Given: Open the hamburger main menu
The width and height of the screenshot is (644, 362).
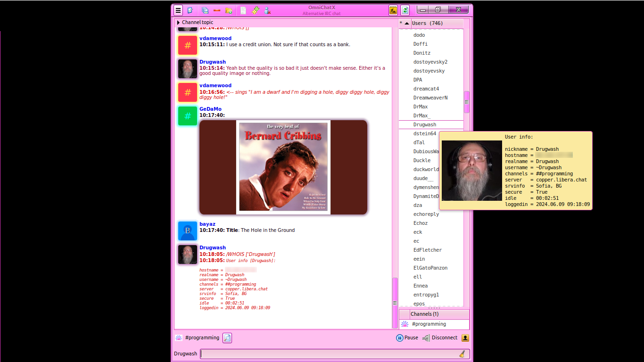Looking at the screenshot, I should [178, 10].
